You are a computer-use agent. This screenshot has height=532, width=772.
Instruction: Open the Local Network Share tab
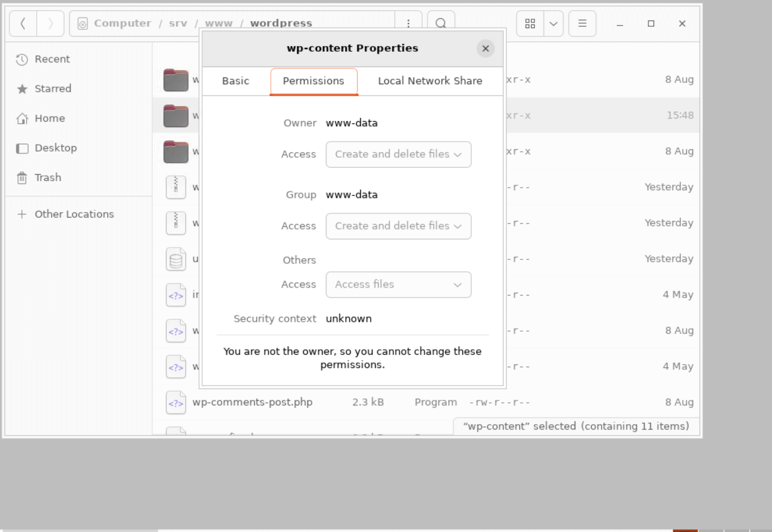tap(430, 81)
